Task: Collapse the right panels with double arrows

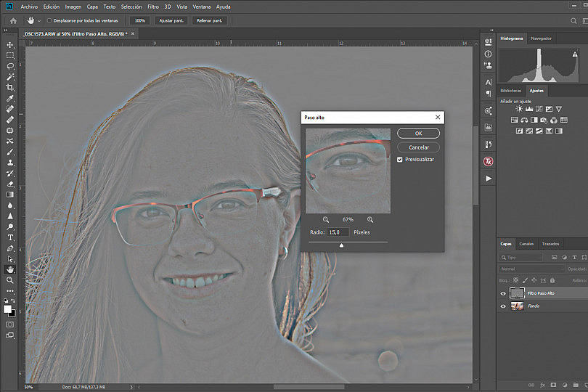Action: coord(491,30)
